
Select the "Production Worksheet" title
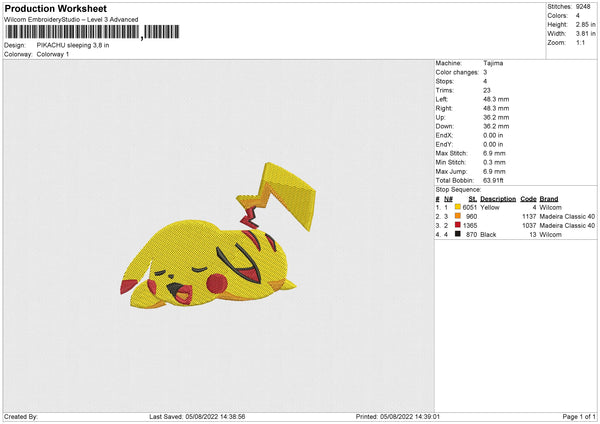(x=55, y=8)
